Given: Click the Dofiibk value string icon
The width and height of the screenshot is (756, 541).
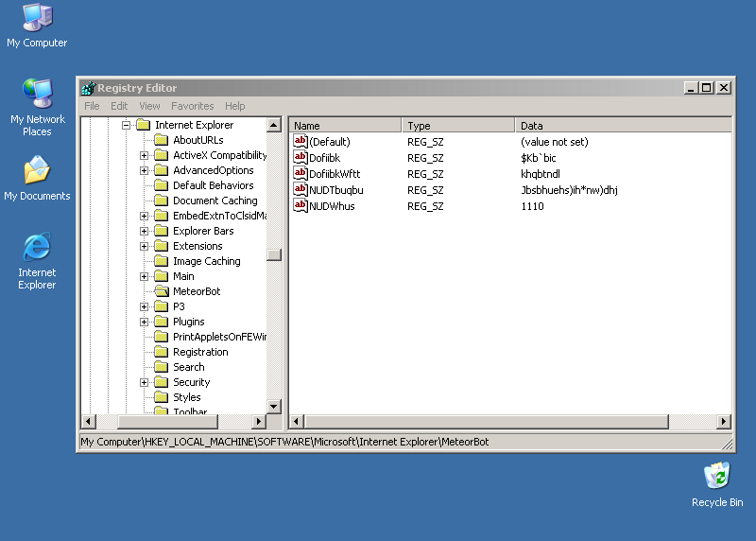Looking at the screenshot, I should (301, 157).
